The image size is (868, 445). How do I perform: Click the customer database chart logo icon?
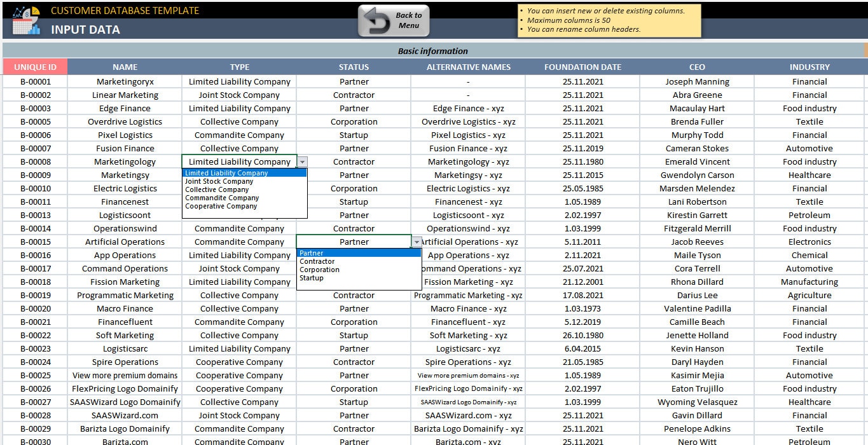(25, 20)
